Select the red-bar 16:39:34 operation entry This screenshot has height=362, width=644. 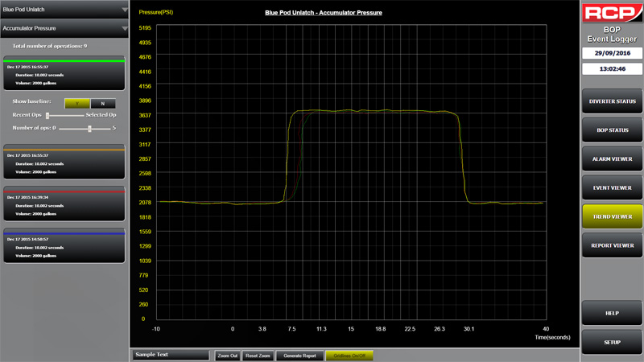coord(64,204)
